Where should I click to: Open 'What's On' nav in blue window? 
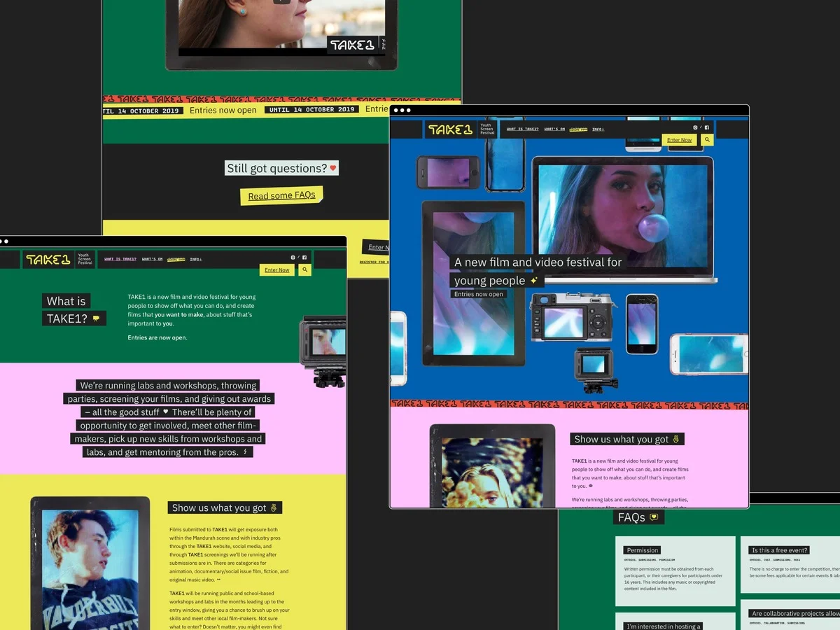click(554, 129)
